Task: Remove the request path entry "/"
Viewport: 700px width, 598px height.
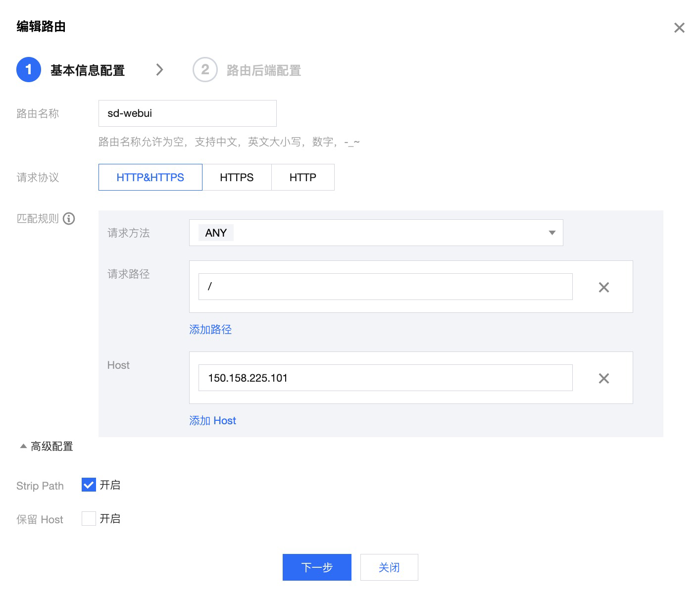Action: coord(603,287)
